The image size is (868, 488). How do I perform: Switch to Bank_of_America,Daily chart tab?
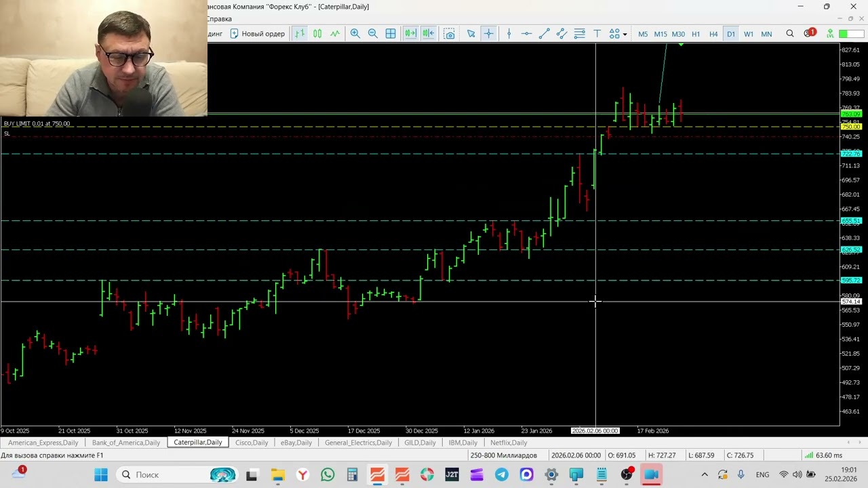126,443
